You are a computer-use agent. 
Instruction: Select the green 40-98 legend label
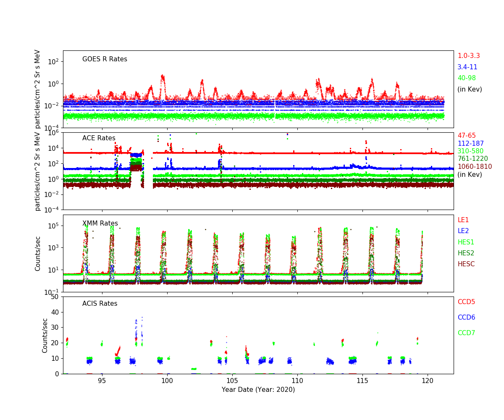(466, 78)
